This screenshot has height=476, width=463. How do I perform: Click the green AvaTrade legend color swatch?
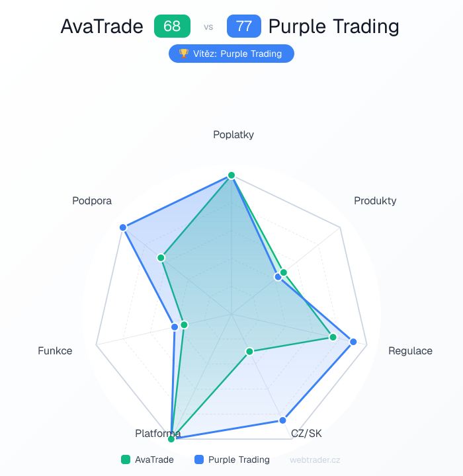[126, 459]
